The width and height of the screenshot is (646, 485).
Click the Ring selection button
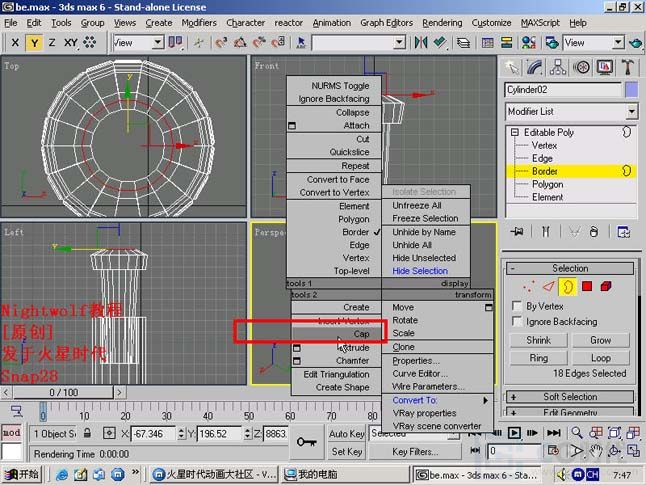[x=538, y=358]
